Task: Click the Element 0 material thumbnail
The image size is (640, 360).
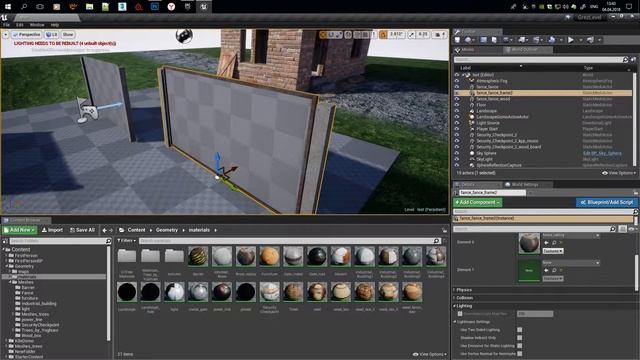Action: point(529,243)
